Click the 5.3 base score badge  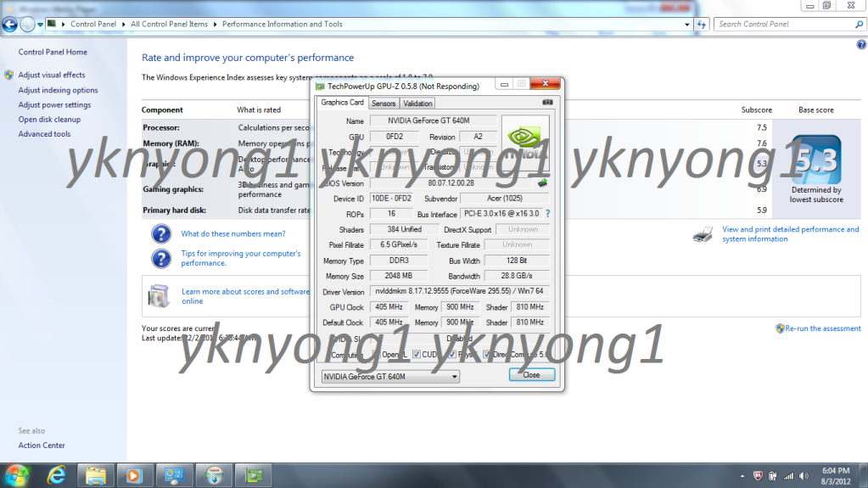[816, 160]
